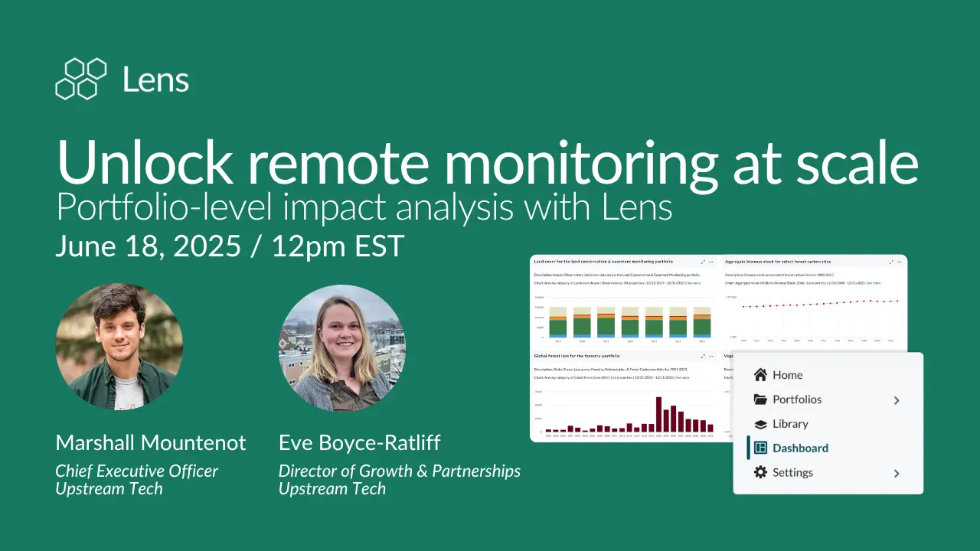The image size is (980, 551).
Task: Click the "Global forest loss" card title
Action: click(577, 356)
